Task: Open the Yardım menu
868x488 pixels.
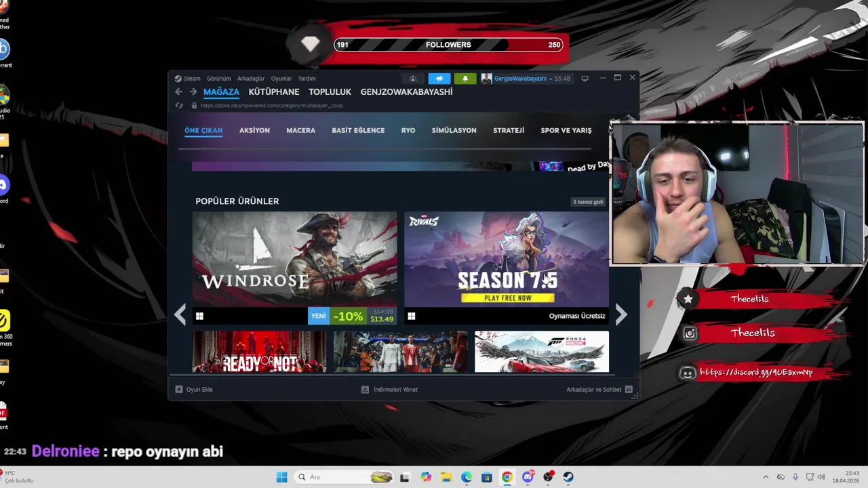Action: (307, 79)
